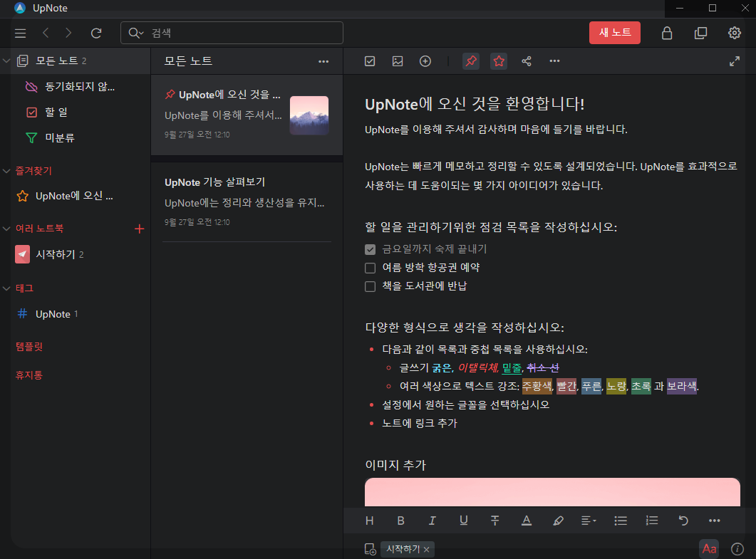
Task: Click the note title heading
Action: pyautogui.click(x=475, y=104)
